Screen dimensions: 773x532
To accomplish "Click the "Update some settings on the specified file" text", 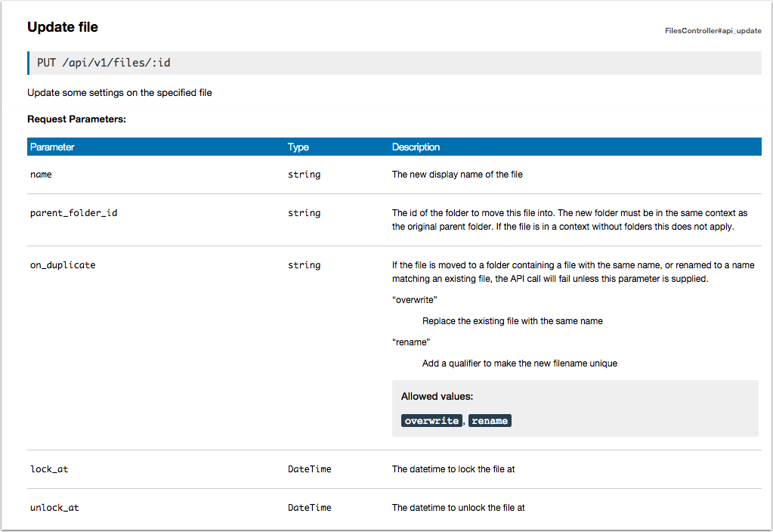I will click(x=119, y=93).
